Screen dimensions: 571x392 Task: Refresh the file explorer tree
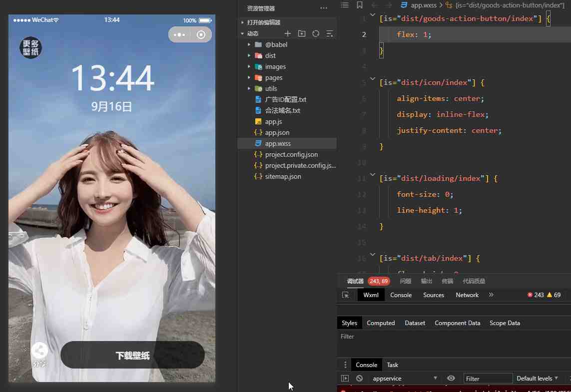pos(315,33)
